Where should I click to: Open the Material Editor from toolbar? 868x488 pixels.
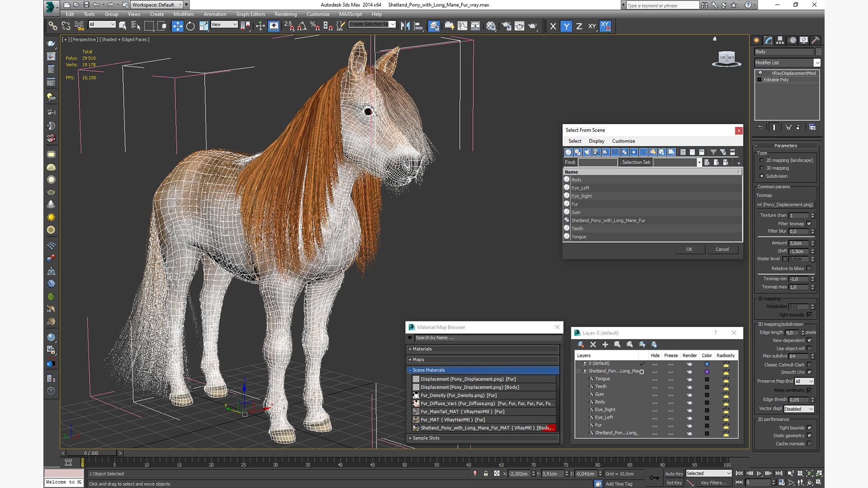click(491, 26)
